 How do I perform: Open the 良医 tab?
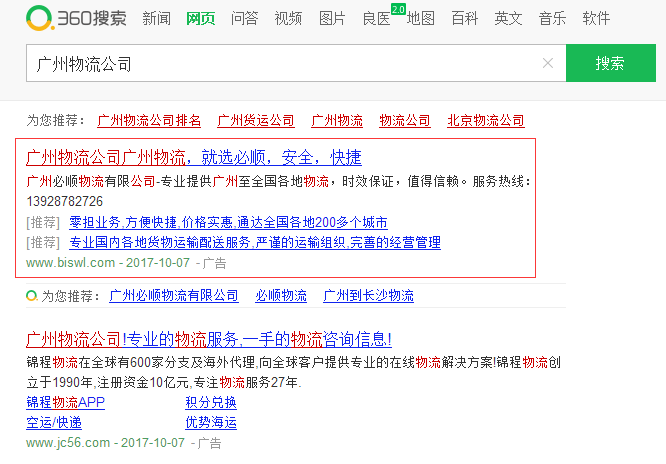click(x=376, y=18)
